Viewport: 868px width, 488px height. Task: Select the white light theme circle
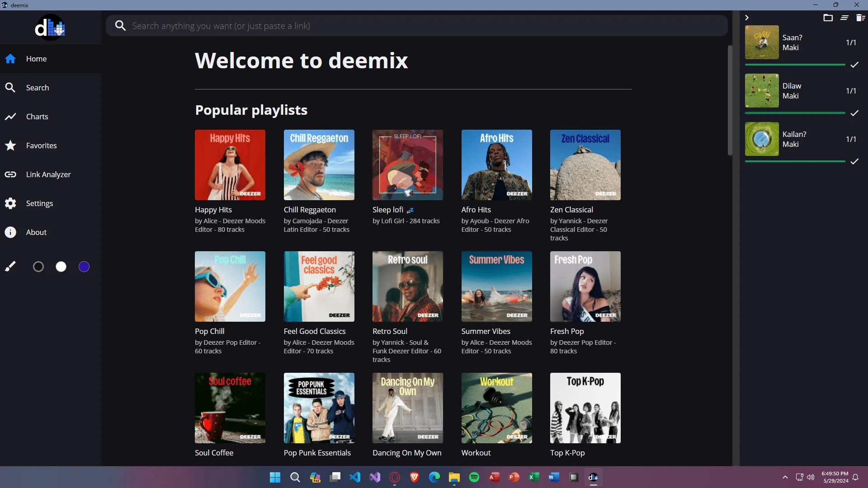point(61,267)
